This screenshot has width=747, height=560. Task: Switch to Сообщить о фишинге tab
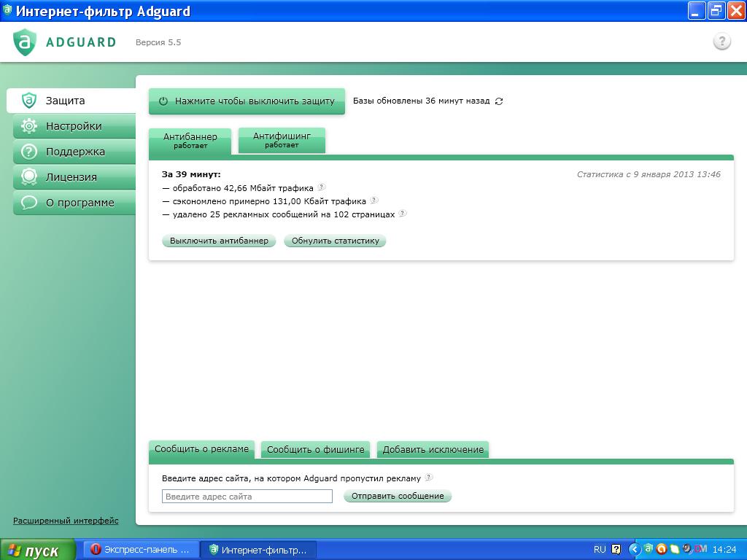(x=315, y=449)
